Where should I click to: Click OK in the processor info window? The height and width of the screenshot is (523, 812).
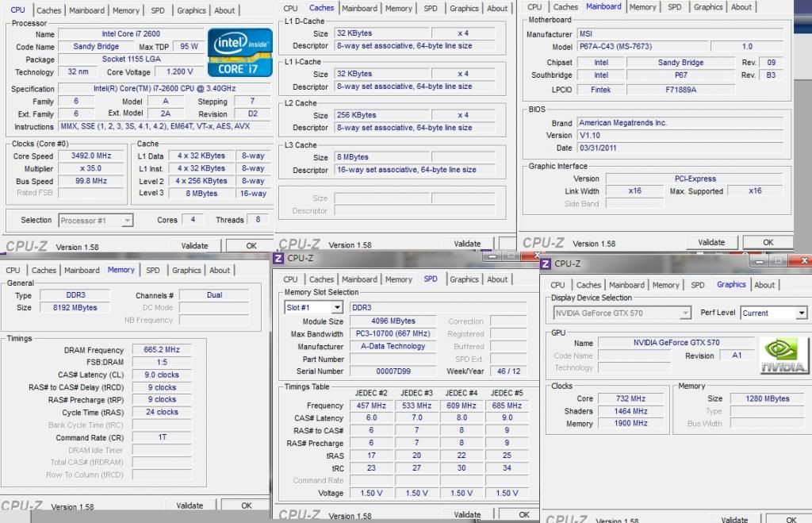[x=251, y=246]
